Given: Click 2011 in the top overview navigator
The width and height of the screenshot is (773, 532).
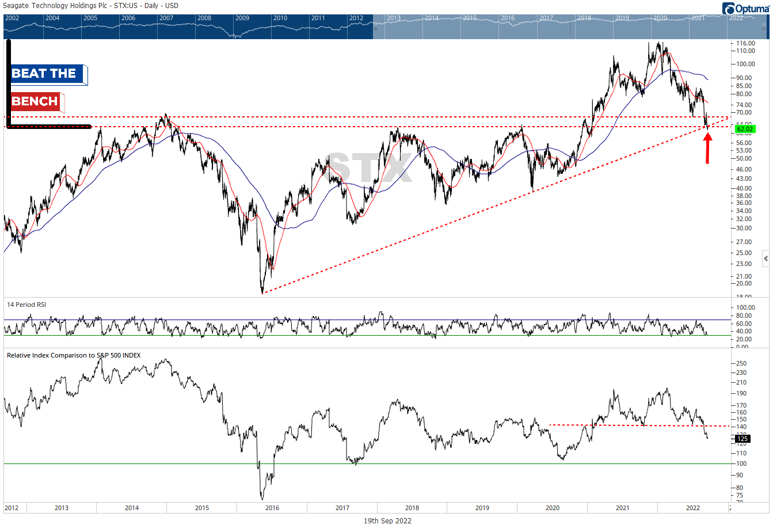Looking at the screenshot, I should pos(318,18).
